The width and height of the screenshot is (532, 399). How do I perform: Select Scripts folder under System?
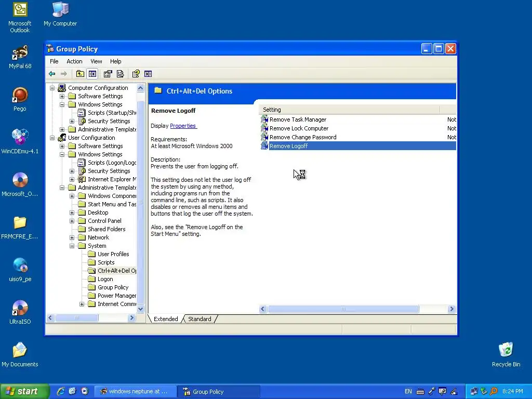[101, 262]
